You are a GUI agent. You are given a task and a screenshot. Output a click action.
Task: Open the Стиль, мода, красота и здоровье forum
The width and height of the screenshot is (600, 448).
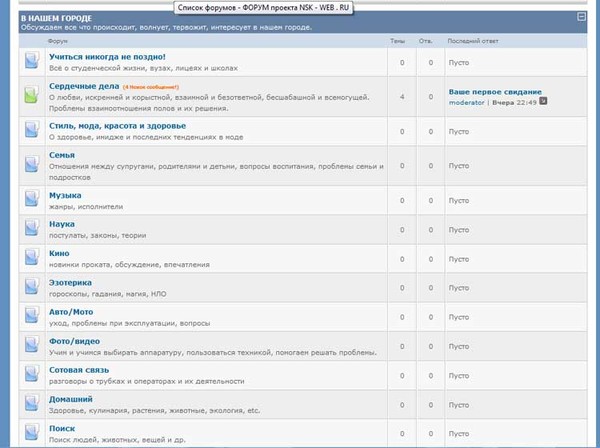[117, 126]
